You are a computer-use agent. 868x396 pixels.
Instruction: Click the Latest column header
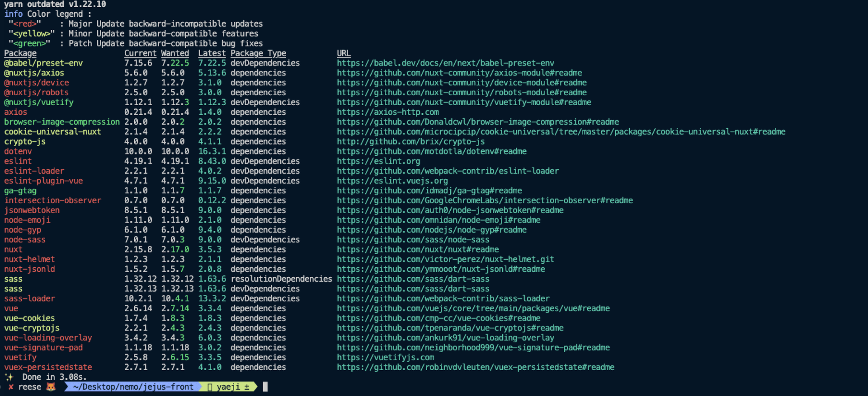tap(212, 53)
